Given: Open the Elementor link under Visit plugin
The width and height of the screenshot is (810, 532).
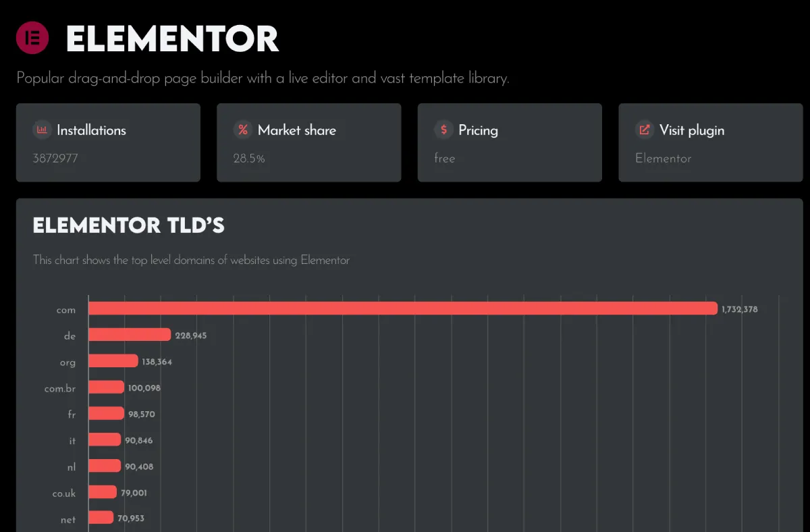Looking at the screenshot, I should coord(663,159).
